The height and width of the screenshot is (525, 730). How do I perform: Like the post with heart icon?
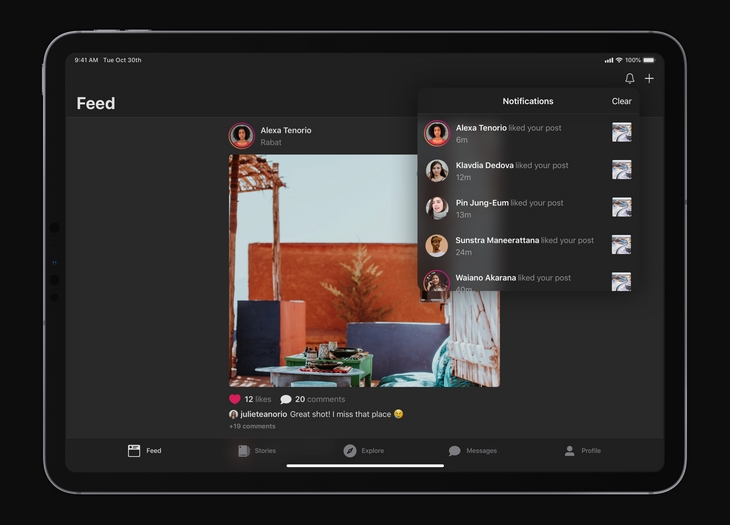click(235, 399)
